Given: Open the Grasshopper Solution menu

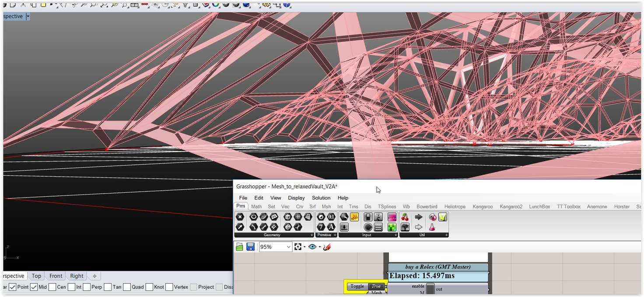Looking at the screenshot, I should 321,198.
